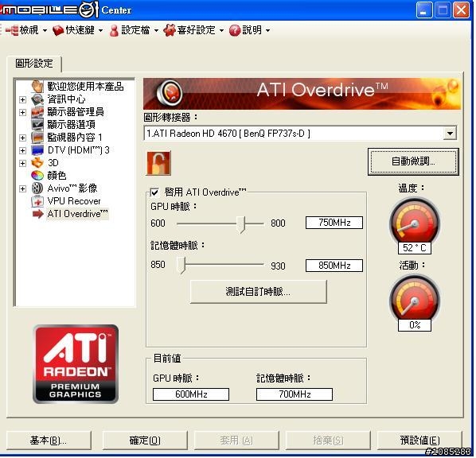476x458 pixels.
Task: Open the Preferences (喜好設定) dropdown arrow
Action: click(221, 30)
